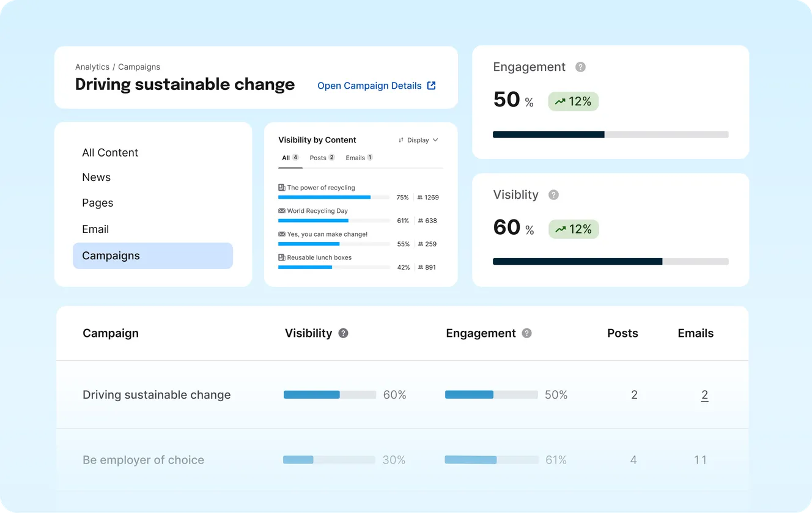Choose Email in the sidebar
This screenshot has width=812, height=513.
point(95,229)
